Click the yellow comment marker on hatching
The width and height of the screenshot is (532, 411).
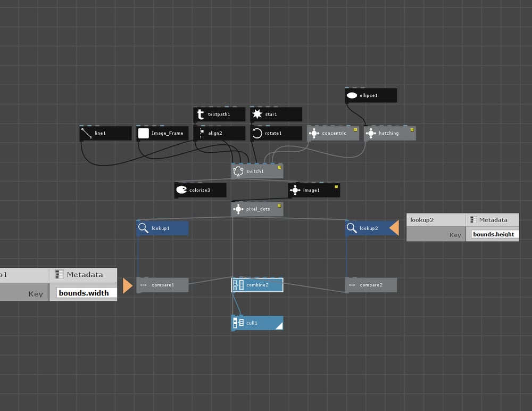[412, 130]
